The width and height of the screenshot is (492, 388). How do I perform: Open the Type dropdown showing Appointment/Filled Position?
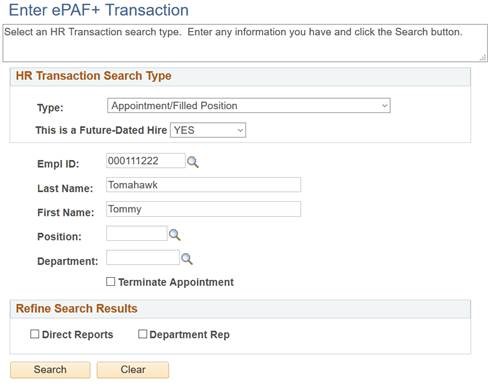pyautogui.click(x=249, y=106)
